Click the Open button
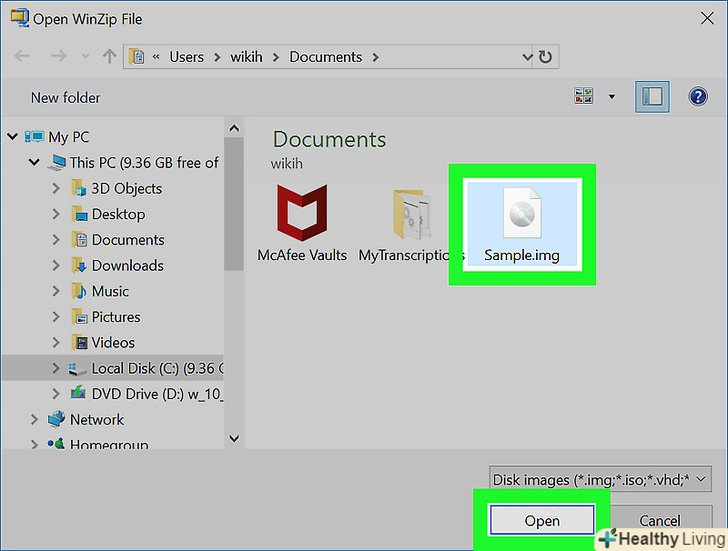The height and width of the screenshot is (551, 728). pos(542,520)
